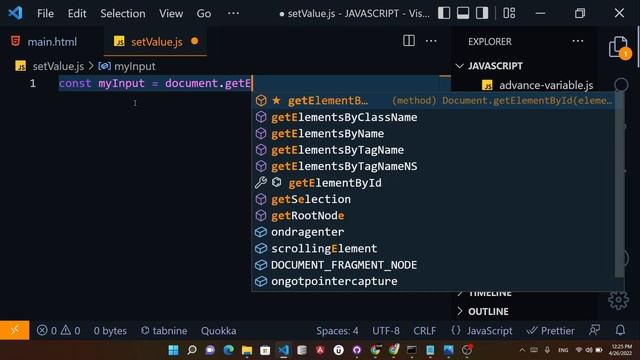The width and height of the screenshot is (640, 360).
Task: Select getElementsByClassName suggestion
Action: click(x=434, y=118)
